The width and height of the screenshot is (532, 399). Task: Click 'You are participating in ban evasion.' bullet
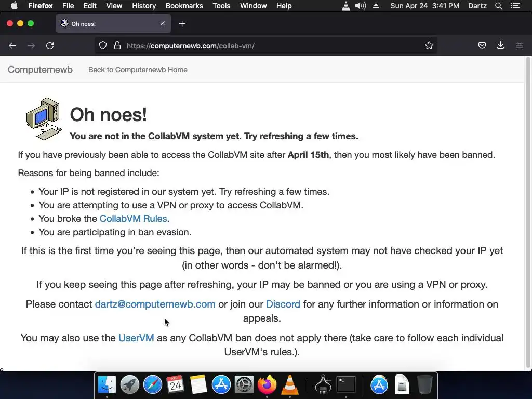coord(115,232)
